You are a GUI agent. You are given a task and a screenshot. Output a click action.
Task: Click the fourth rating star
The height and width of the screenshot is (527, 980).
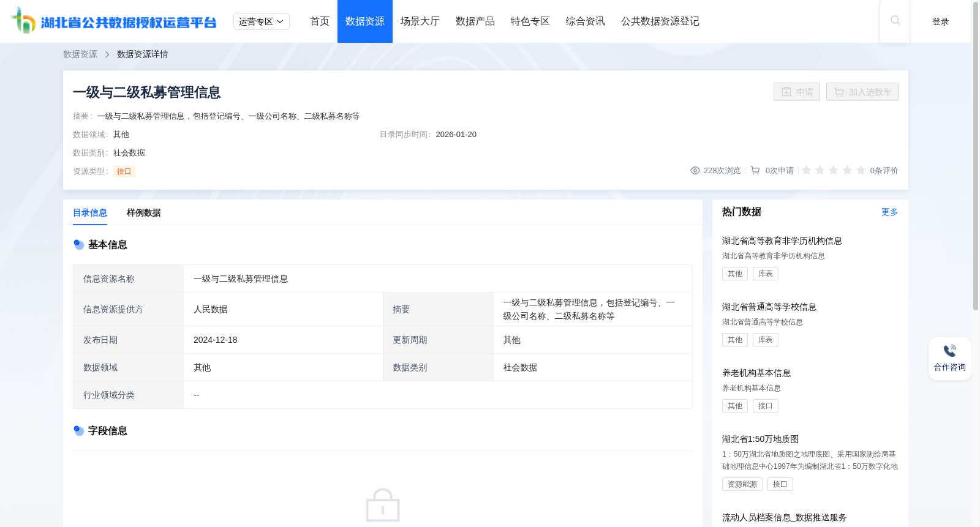point(847,170)
